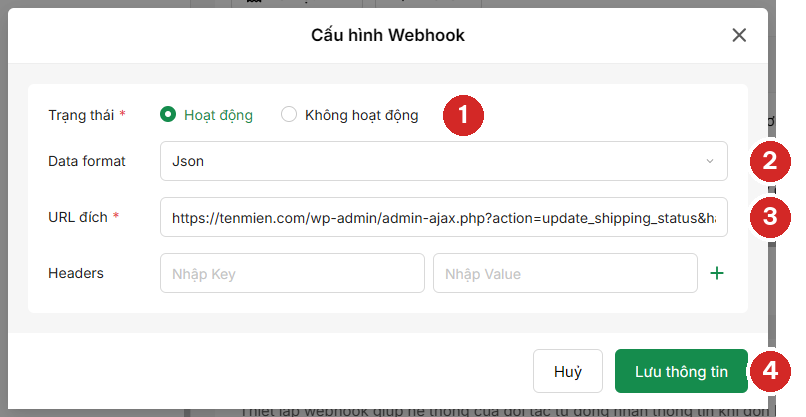
Task: Add a header with the plus icon
Action: 717,273
